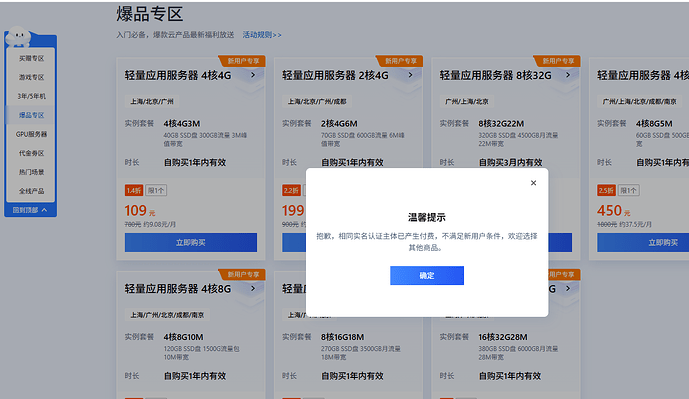Click 4核8G5M package text
The height and width of the screenshot is (399, 689).
tap(654, 124)
